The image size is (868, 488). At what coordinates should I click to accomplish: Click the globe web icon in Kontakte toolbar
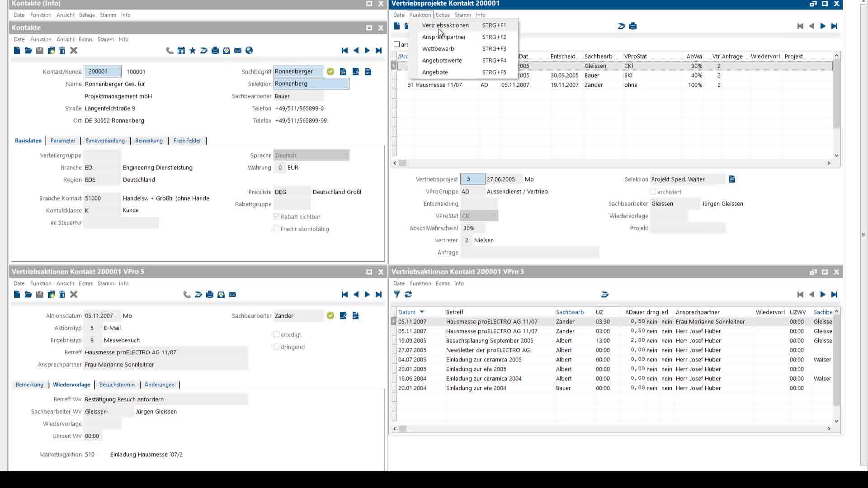[x=249, y=51]
